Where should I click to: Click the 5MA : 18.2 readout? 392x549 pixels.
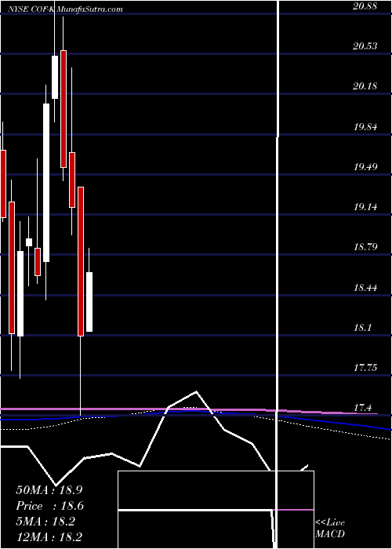pyautogui.click(x=45, y=522)
